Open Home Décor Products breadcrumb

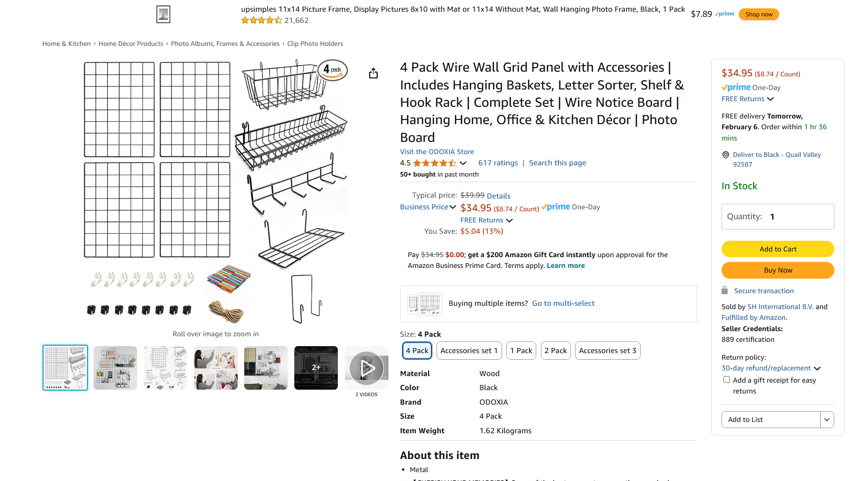131,44
